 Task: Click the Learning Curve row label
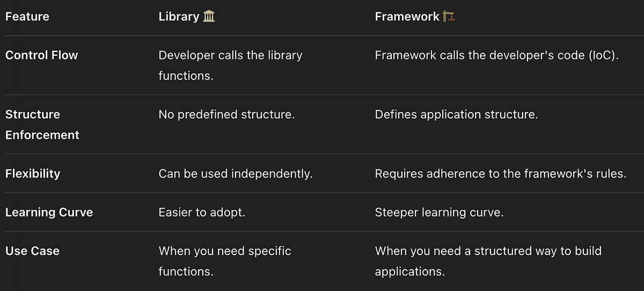[x=49, y=212]
